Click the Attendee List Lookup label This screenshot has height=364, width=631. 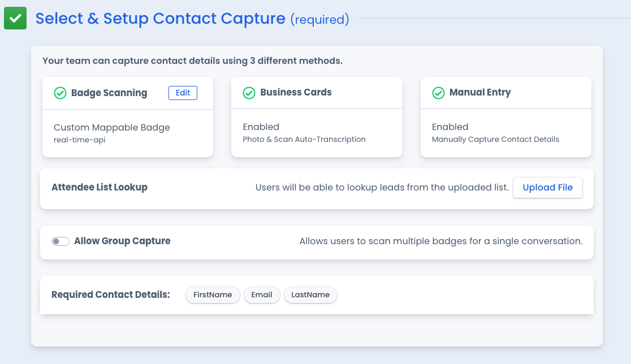tap(100, 188)
